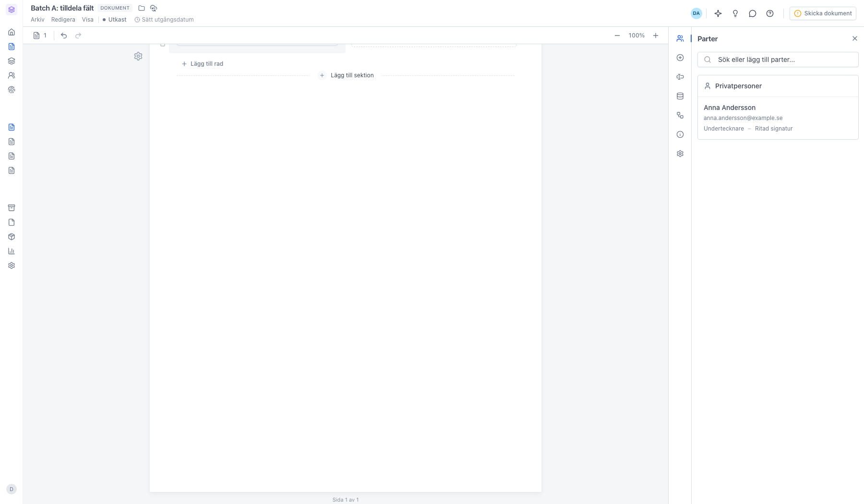Screen dimensions: 864x504
Task: Select the Anna Andersson party card
Action: [778, 118]
